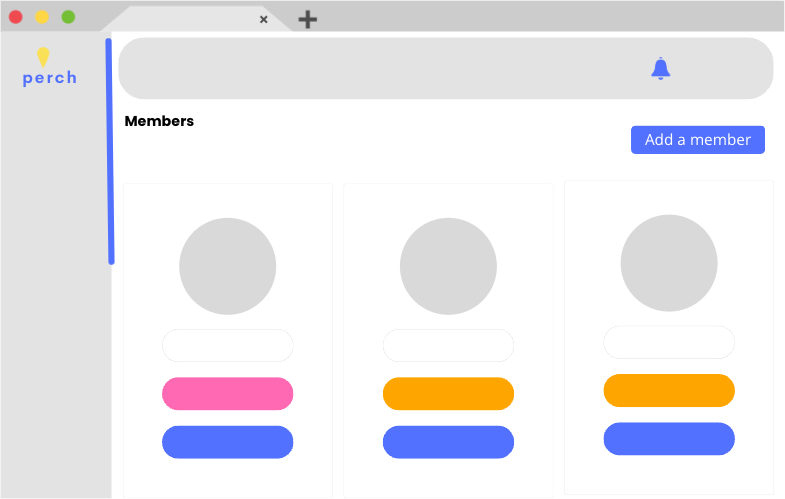Click the white name field on second card
The height and width of the screenshot is (499, 785).
point(448,345)
